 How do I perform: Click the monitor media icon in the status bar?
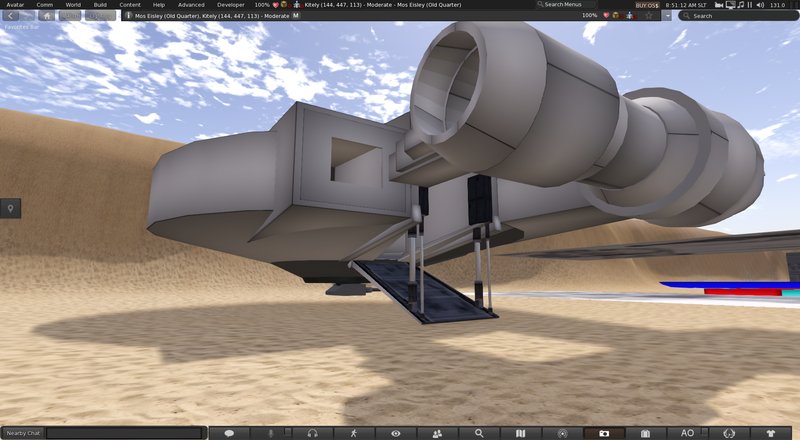(x=731, y=5)
